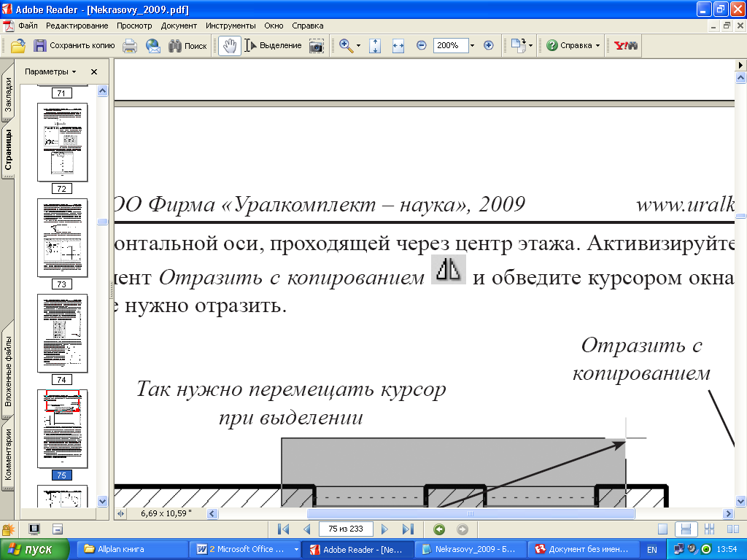Click the hide toolbars icon in status bar
This screenshot has width=747, height=560.
(x=58, y=529)
